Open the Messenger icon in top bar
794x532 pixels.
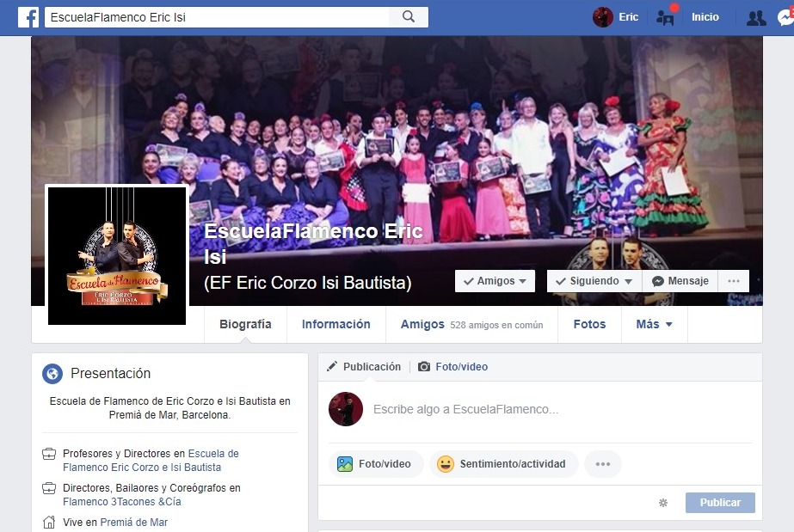point(785,18)
